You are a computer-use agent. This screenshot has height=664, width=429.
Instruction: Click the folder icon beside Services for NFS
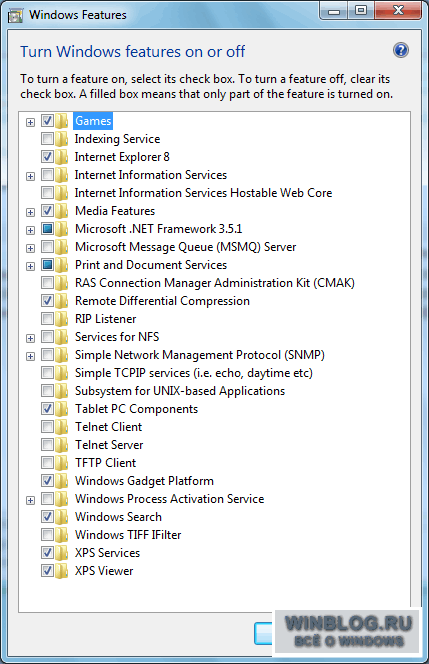click(62, 337)
